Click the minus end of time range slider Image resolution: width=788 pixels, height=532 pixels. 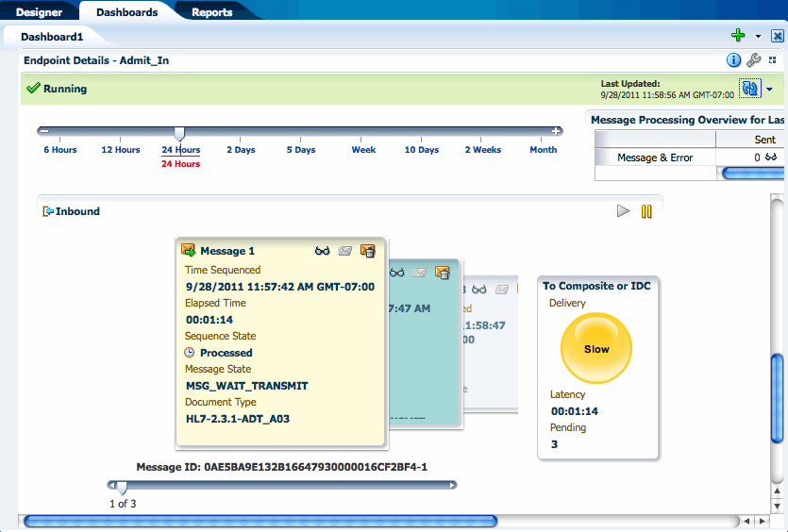[44, 131]
